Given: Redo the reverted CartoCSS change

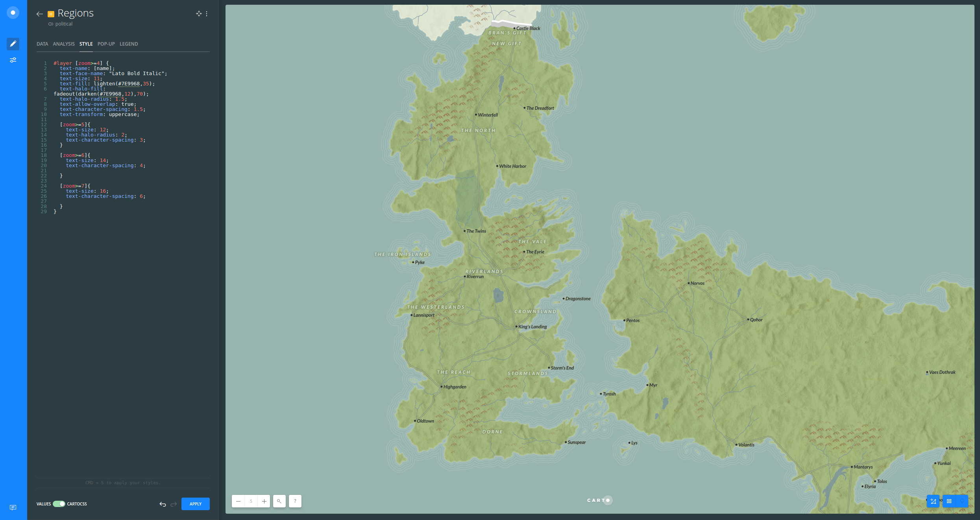Looking at the screenshot, I should click(x=173, y=504).
